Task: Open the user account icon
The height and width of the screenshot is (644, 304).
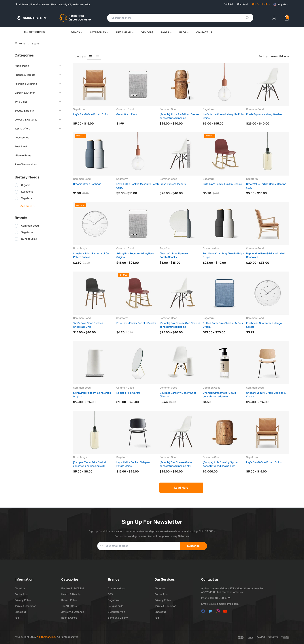Action: (274, 18)
